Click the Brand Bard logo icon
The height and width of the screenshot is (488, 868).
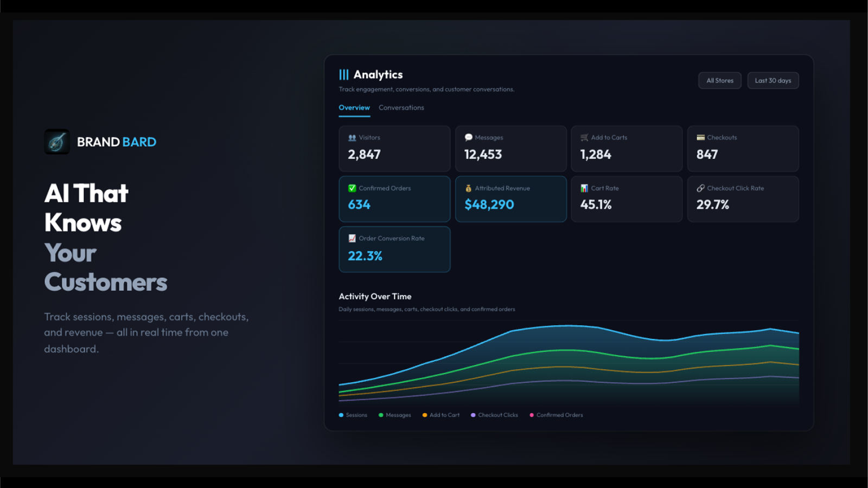(57, 142)
